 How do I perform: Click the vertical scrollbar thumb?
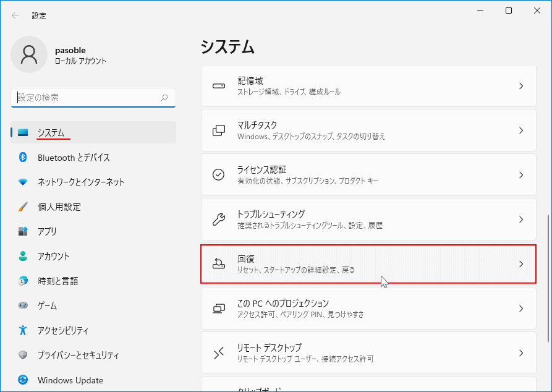pos(548,278)
